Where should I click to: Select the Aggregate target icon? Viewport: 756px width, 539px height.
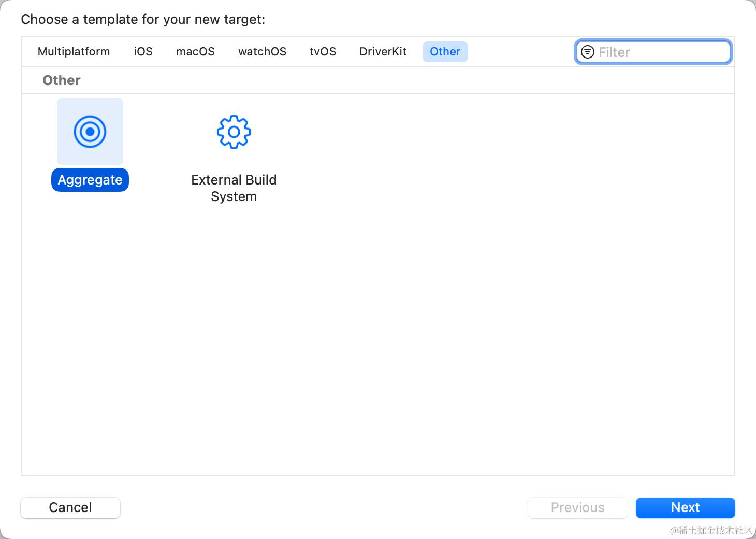pyautogui.click(x=90, y=132)
